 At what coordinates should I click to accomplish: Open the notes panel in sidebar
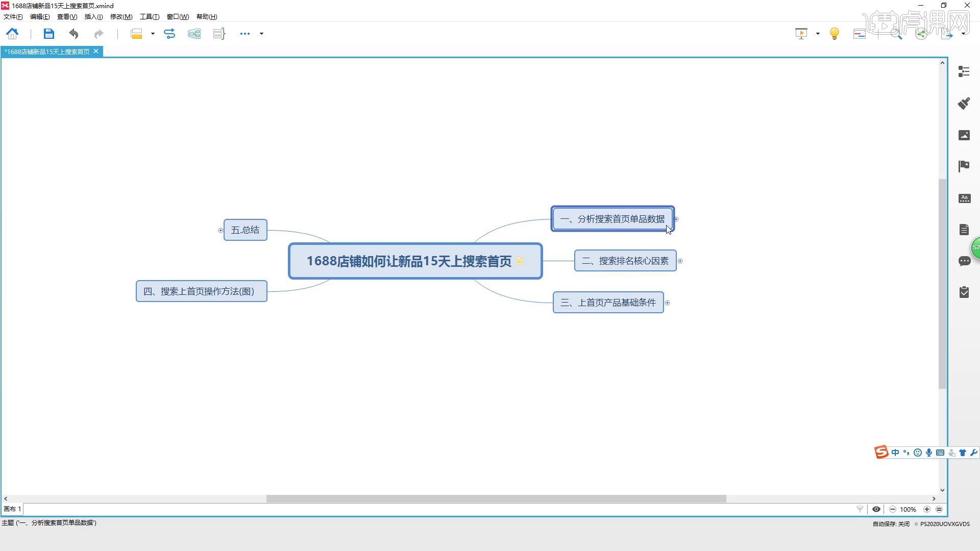click(x=964, y=230)
